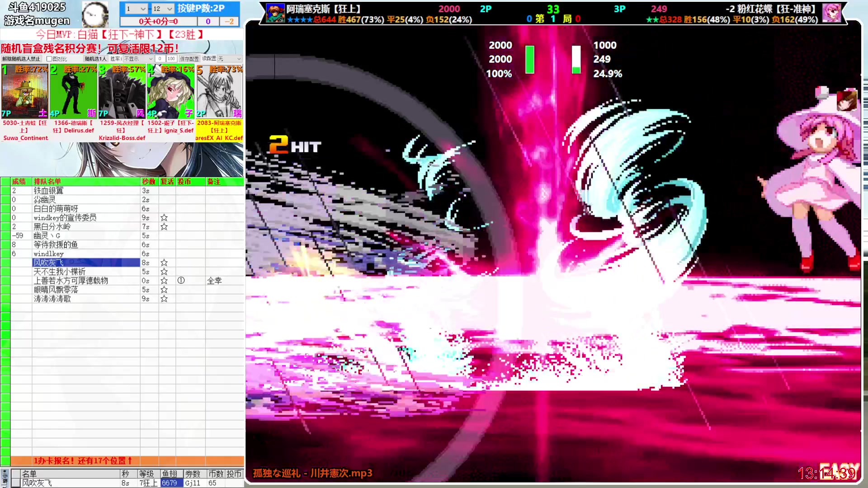The image size is (868, 488).
Task: Click revive star icon for windkey的宣传委员
Action: [x=164, y=218]
